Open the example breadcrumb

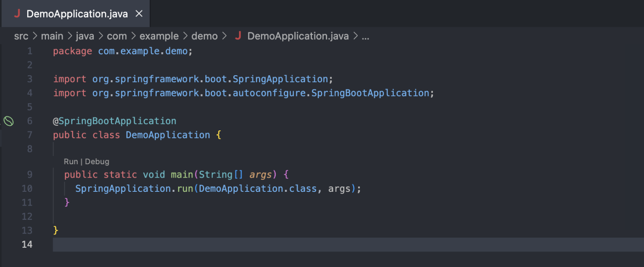(159, 36)
